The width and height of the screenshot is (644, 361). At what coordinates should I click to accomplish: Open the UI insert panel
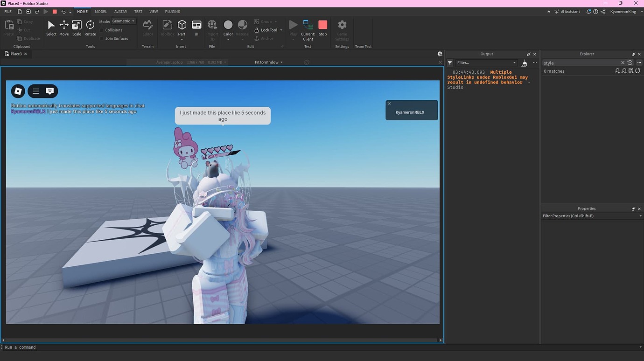[x=196, y=27]
